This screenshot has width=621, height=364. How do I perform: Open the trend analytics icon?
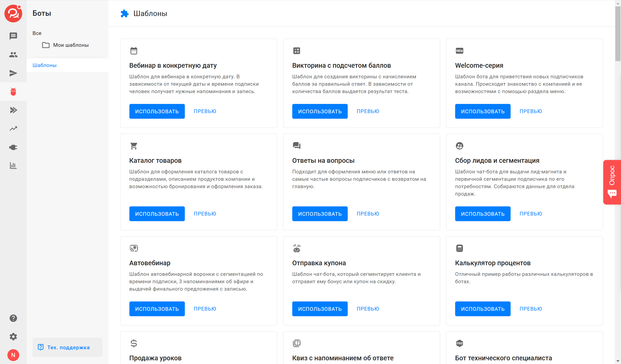(13, 129)
